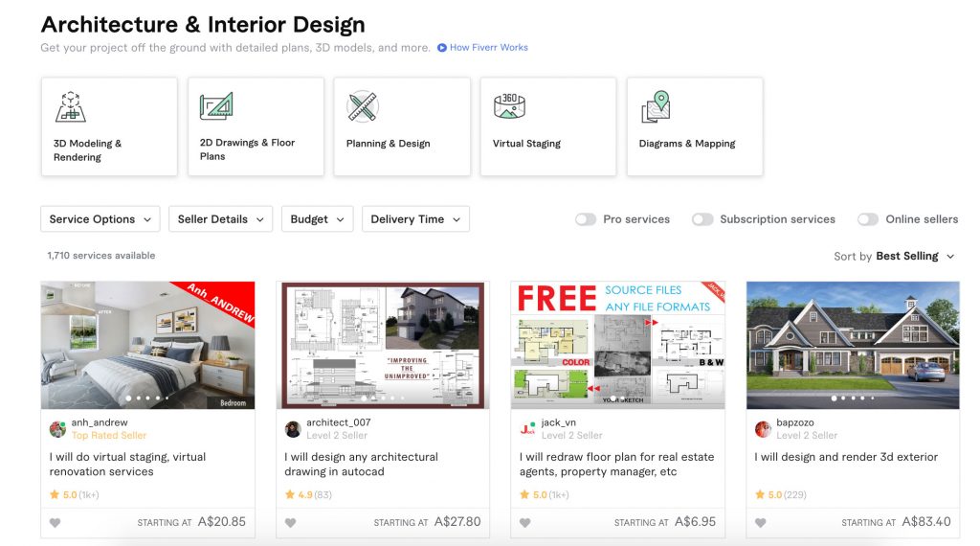Open jack_vn seller profile link
Viewport: 980px width, 546px height.
click(x=559, y=422)
